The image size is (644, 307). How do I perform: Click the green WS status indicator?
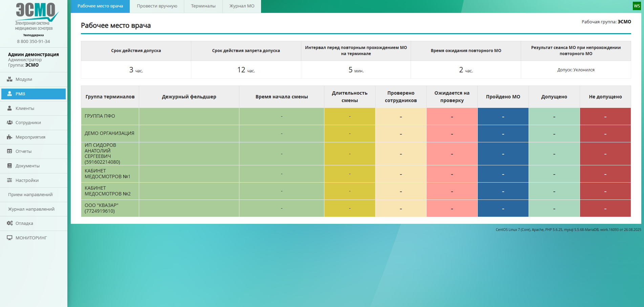click(x=637, y=6)
